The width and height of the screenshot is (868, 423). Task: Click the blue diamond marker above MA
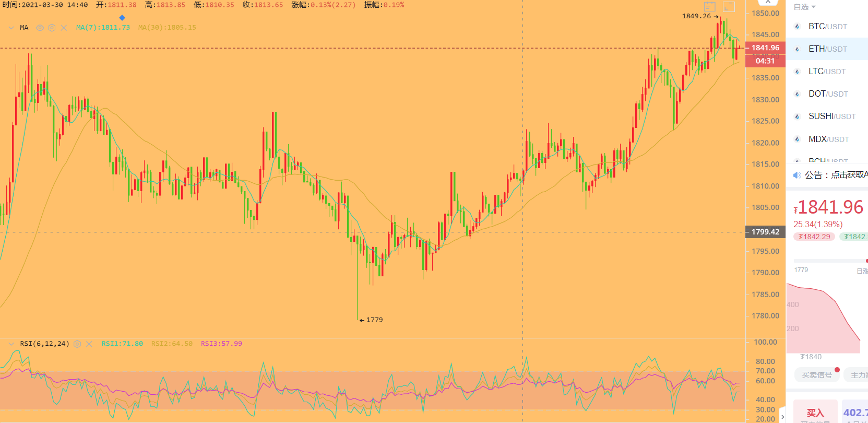pos(122,18)
